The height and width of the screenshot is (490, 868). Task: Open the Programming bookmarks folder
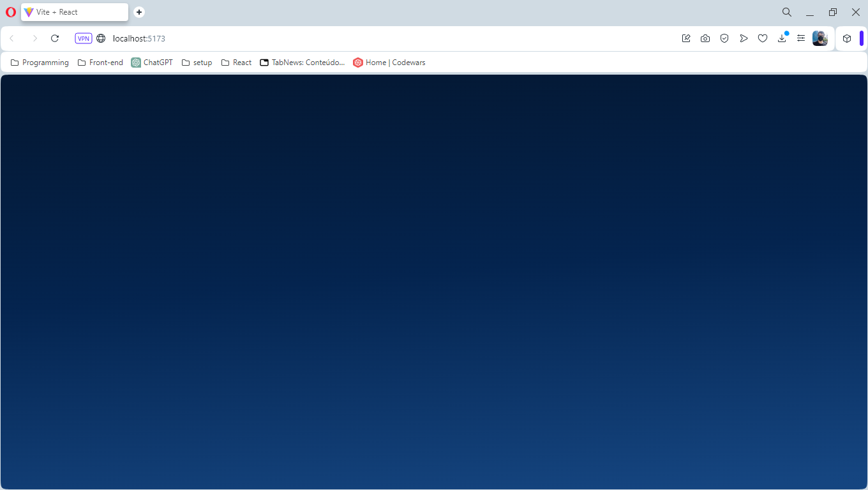40,63
